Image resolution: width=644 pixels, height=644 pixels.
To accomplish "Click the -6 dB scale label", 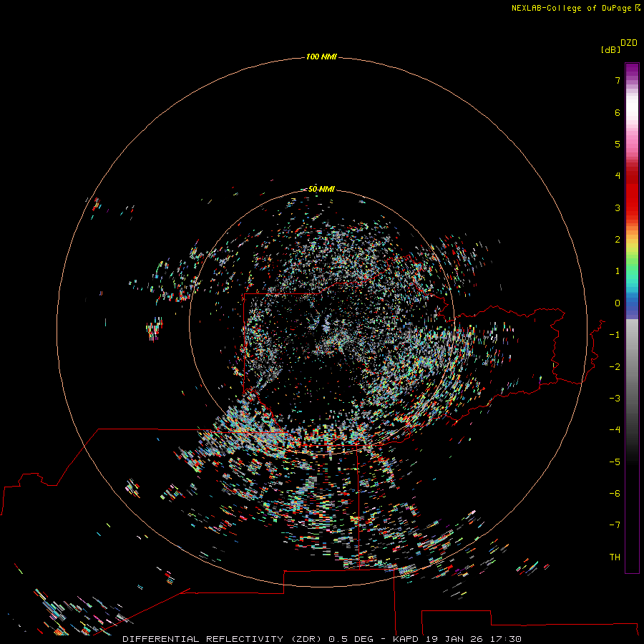I will pyautogui.click(x=615, y=494).
